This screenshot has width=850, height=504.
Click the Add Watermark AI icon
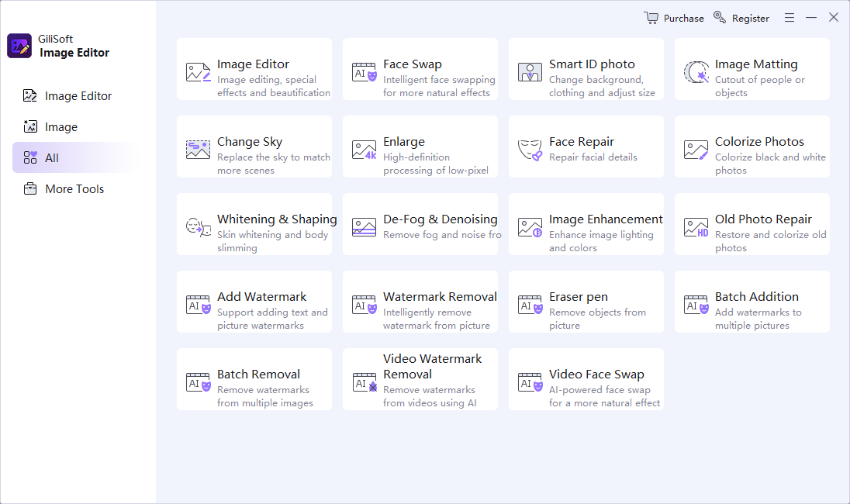tap(199, 305)
